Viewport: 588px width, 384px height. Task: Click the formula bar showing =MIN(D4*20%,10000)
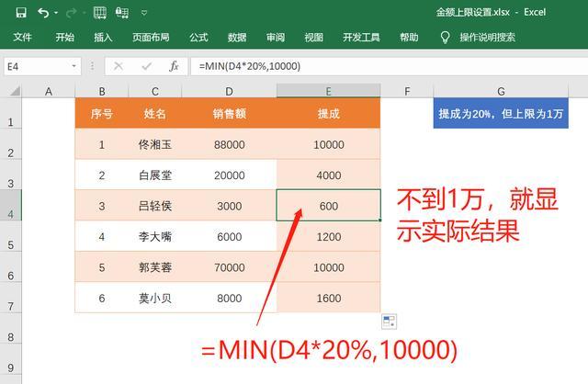tap(386, 67)
